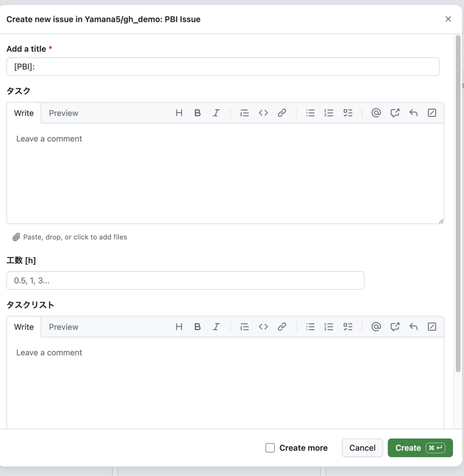Image resolution: width=464 pixels, height=476 pixels.
Task: Select the Write tab above タスクリスト
Action: point(24,327)
